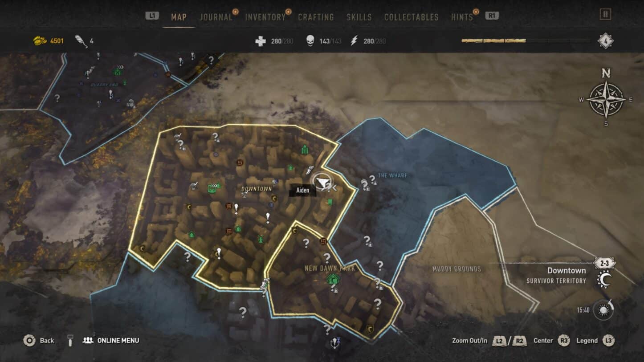Click the experience progress bar
Viewport: 644px width, 362px height.
526,41
